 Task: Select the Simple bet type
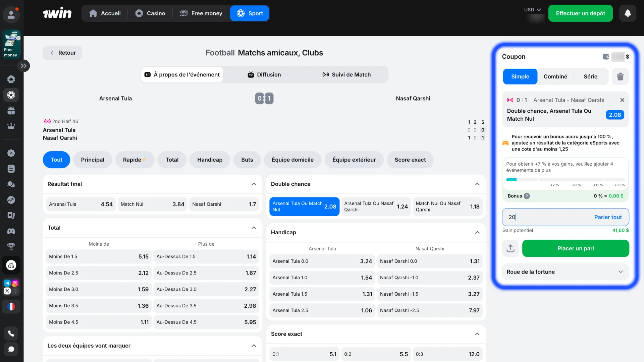520,77
